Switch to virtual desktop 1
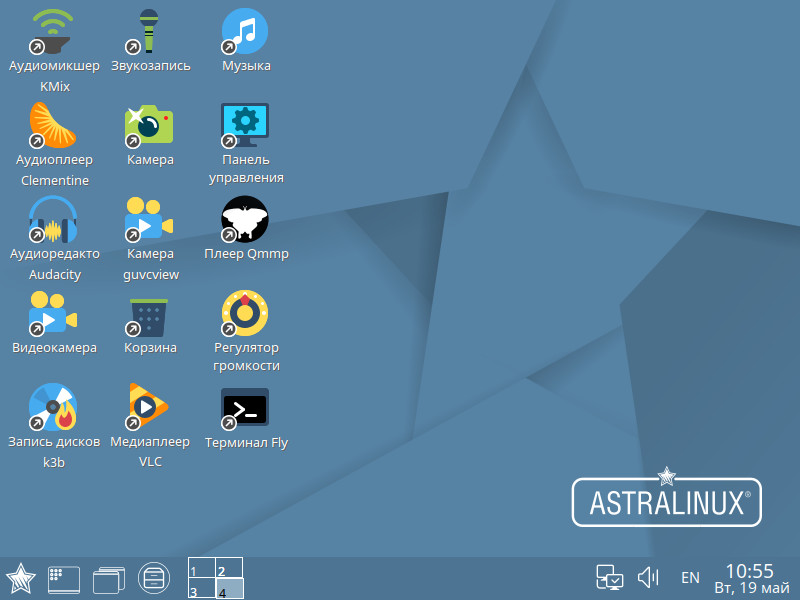This screenshot has width=800, height=600. (202, 568)
